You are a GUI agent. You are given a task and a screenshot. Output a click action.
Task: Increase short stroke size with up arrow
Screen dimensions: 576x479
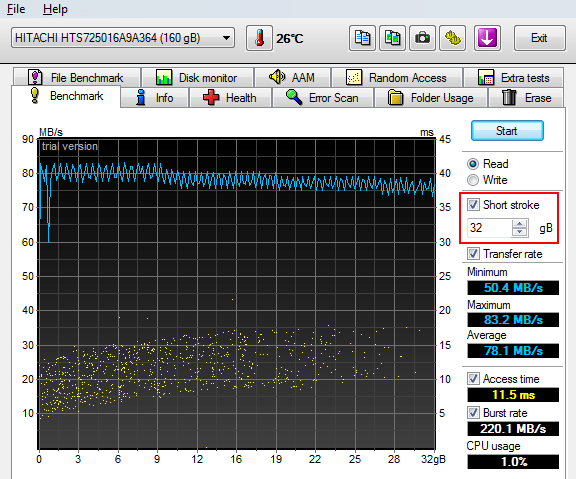[519, 224]
